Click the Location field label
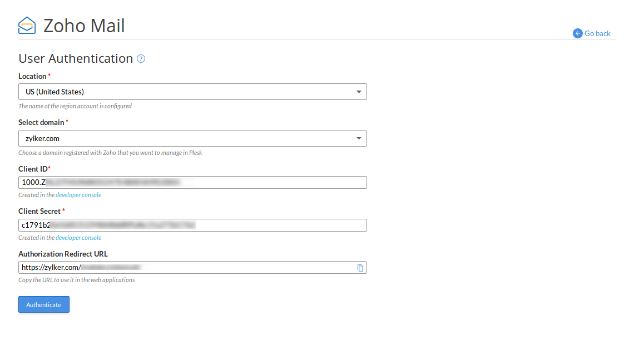 [x=32, y=76]
